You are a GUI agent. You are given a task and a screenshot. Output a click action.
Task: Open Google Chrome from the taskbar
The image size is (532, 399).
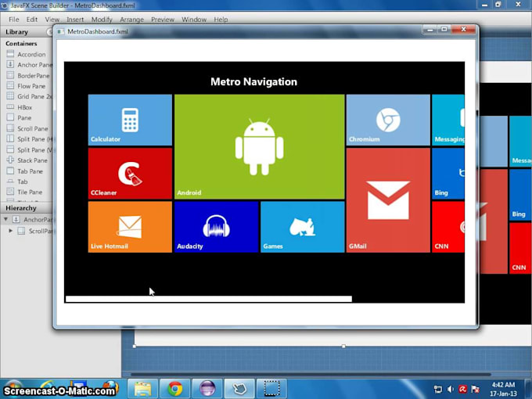(x=174, y=388)
